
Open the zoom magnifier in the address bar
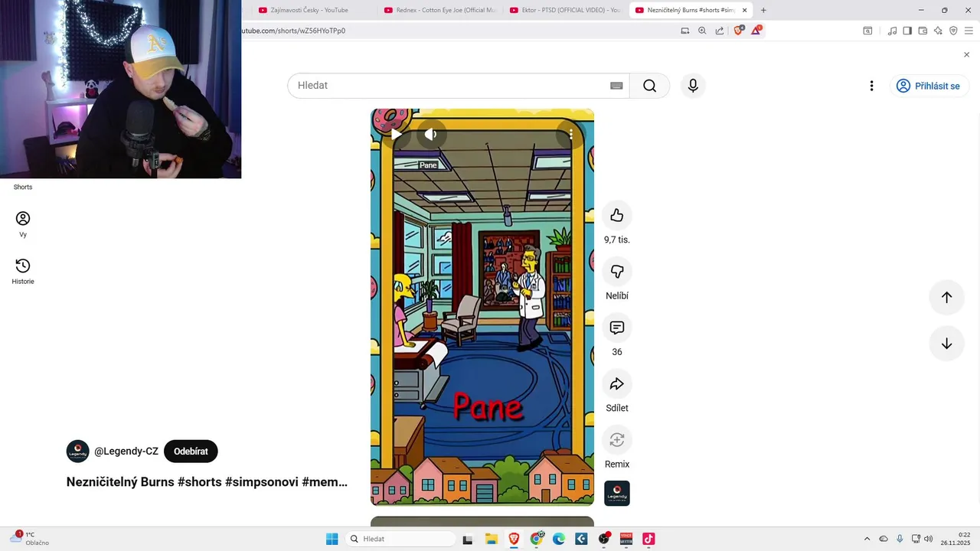click(x=702, y=31)
